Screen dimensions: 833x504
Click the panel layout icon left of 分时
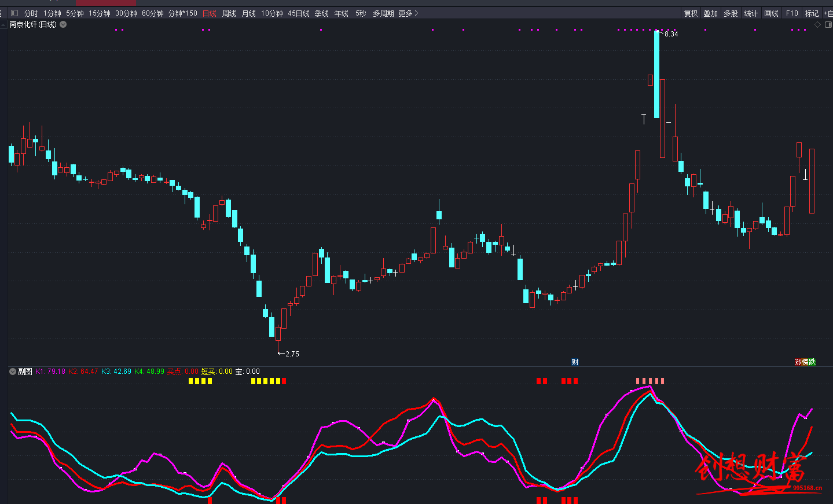click(14, 13)
